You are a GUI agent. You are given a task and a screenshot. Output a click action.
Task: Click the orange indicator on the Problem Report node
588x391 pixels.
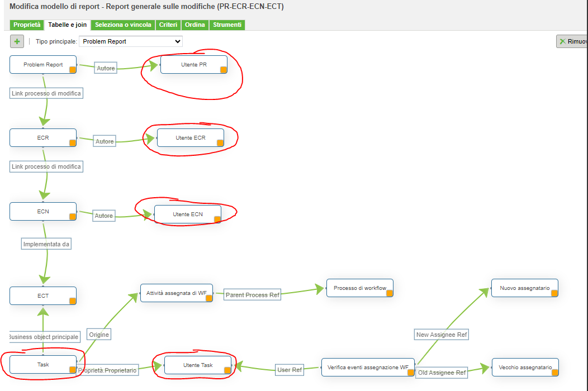72,69
